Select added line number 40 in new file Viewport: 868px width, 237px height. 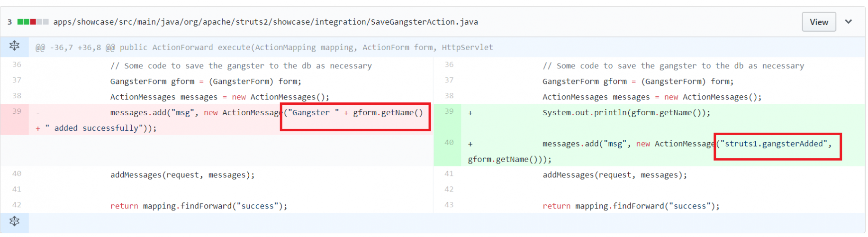click(x=449, y=143)
